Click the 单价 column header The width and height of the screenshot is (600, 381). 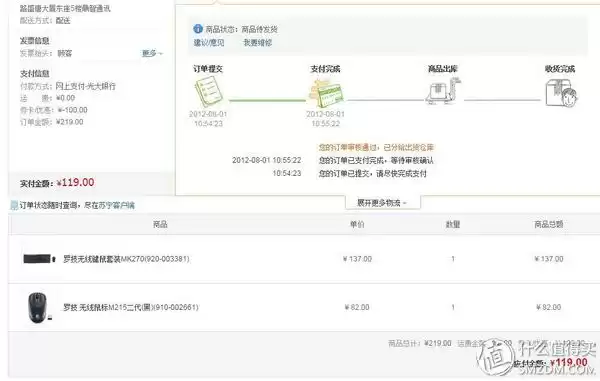(357, 224)
